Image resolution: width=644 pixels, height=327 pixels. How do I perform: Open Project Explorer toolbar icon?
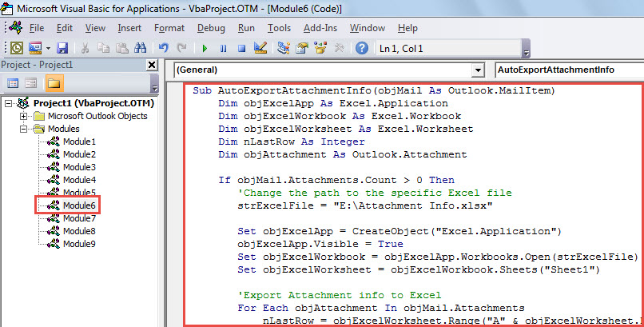pos(284,48)
